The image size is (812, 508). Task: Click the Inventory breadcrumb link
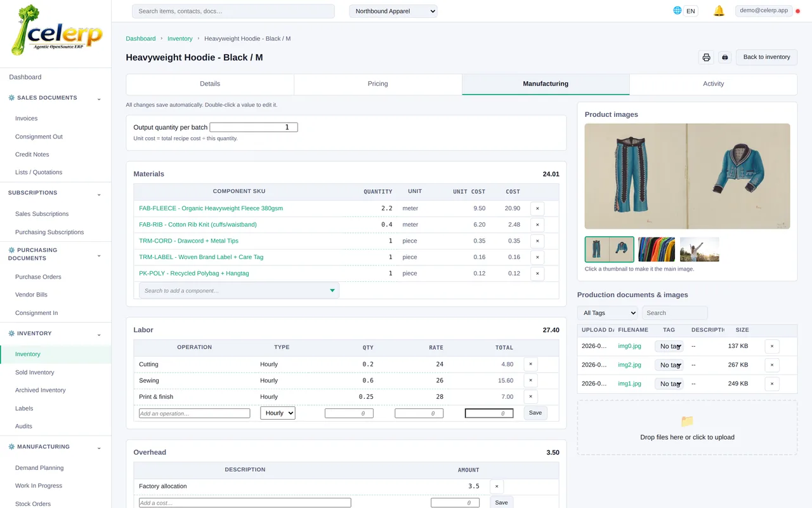(180, 39)
